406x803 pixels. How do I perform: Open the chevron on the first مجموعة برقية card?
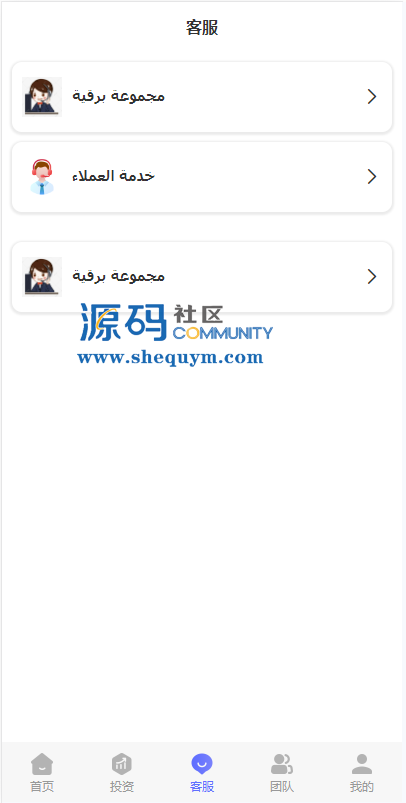point(372,97)
